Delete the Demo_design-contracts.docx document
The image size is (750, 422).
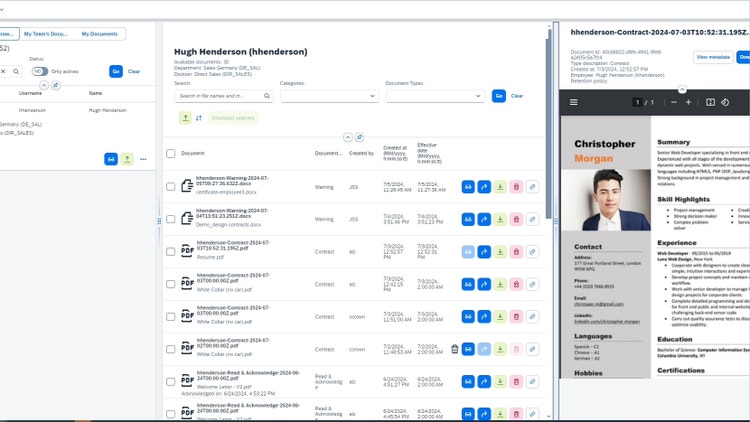coord(516,219)
